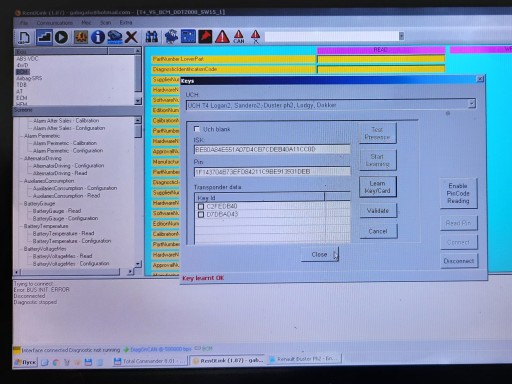This screenshot has width=512, height=384.
Task: Select BatteryTemperature - Configuration tree item
Action: coord(72,241)
